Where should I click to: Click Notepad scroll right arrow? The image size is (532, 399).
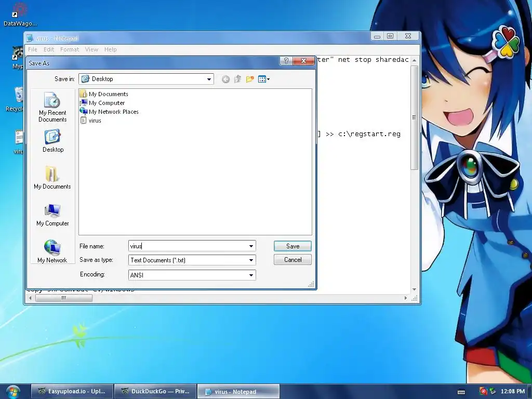pos(405,298)
